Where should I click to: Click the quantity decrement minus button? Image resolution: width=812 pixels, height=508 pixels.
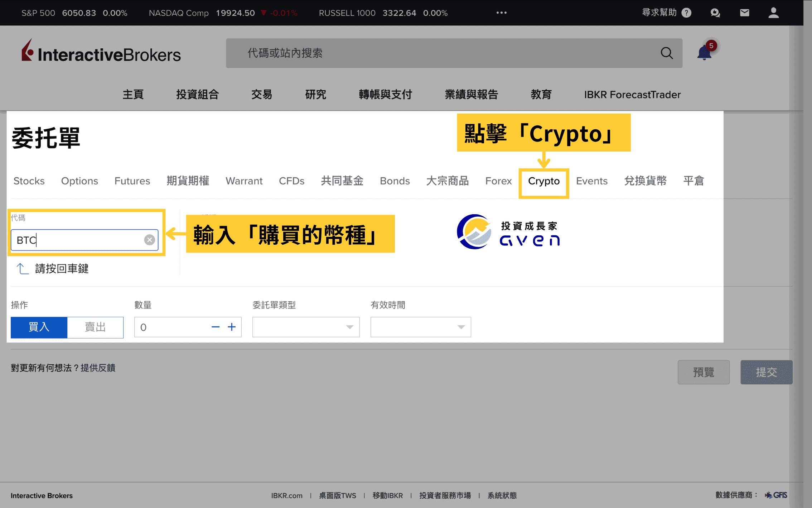coord(215,327)
